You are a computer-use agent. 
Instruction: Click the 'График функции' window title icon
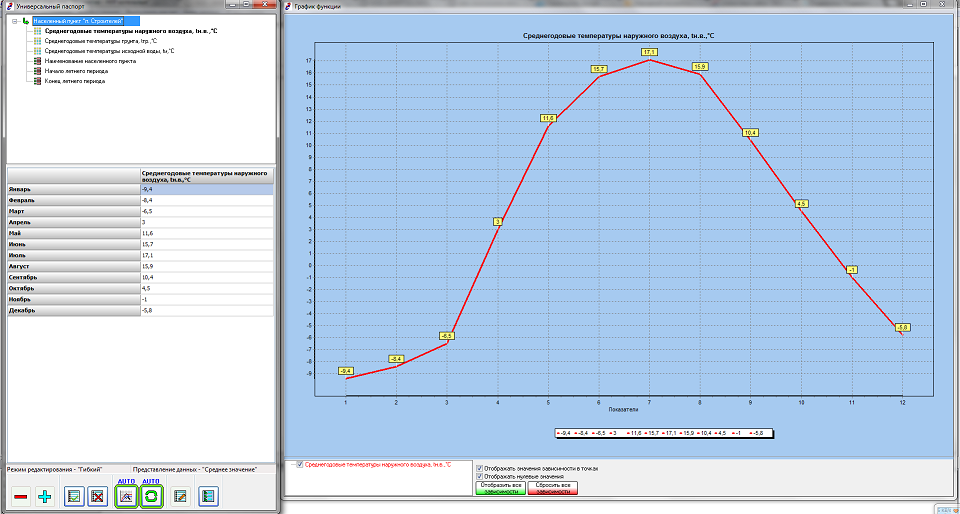[289, 6]
